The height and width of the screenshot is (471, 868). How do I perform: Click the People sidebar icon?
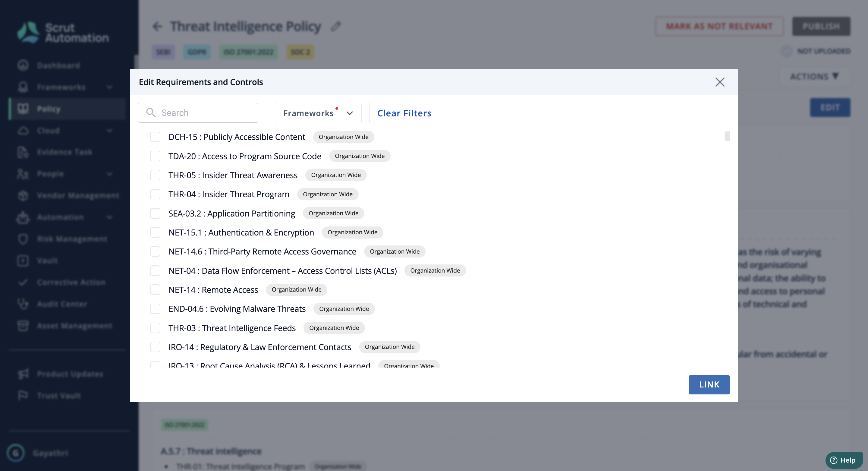point(23,174)
